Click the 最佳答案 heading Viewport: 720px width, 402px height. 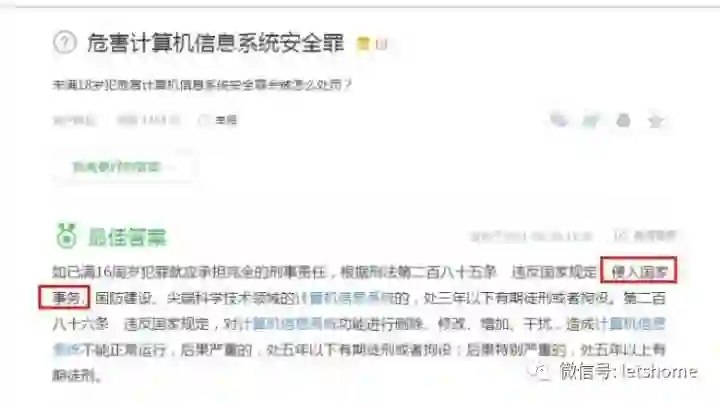[x=127, y=237]
